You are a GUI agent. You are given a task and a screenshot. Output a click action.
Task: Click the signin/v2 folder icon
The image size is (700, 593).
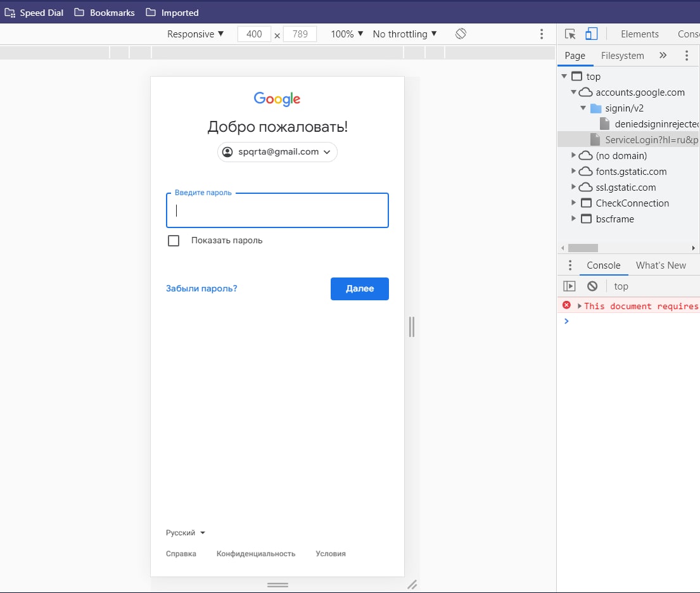tap(596, 108)
